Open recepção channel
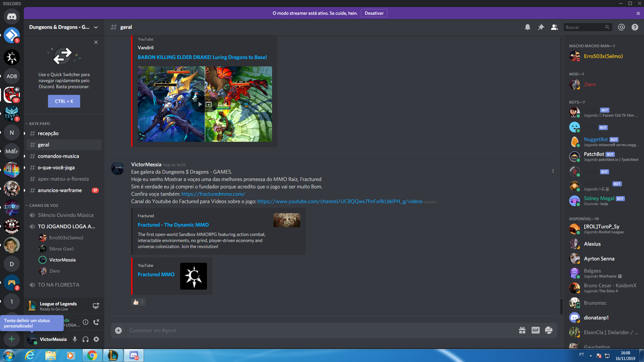This screenshot has width=644, height=362. tap(64, 133)
